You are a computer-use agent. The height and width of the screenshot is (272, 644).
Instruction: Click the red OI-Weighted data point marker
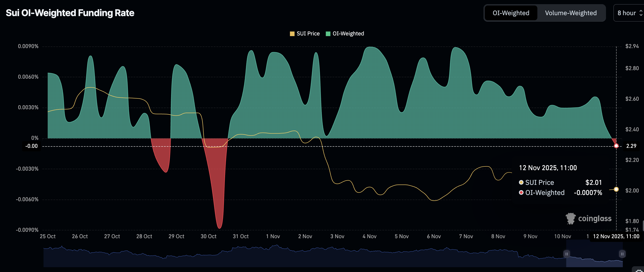tap(616, 146)
